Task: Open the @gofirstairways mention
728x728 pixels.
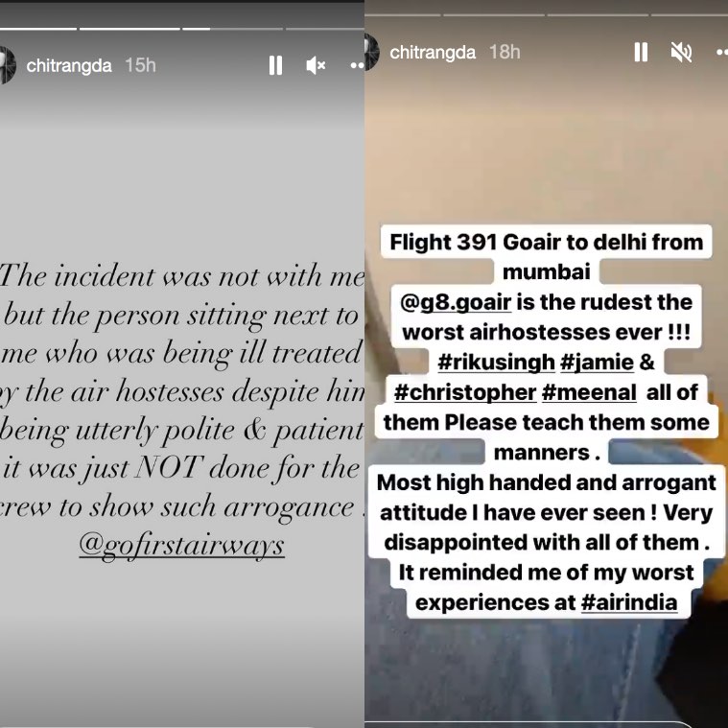Action: pos(181,545)
